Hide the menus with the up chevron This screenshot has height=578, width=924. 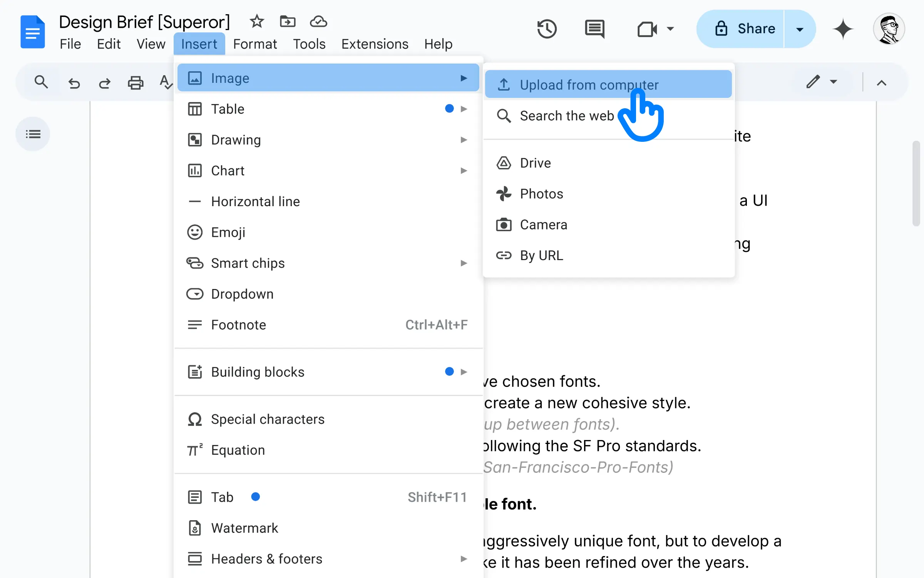(x=882, y=82)
